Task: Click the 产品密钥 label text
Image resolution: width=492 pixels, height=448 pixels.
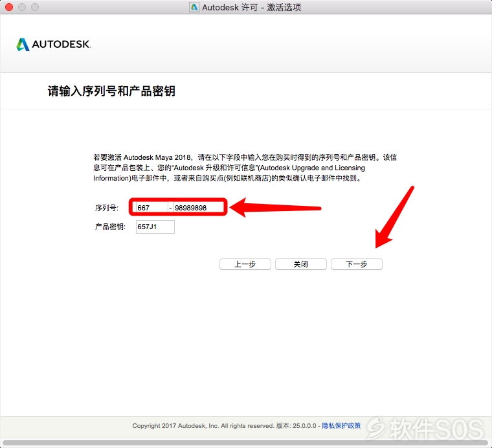Action: pyautogui.click(x=110, y=227)
